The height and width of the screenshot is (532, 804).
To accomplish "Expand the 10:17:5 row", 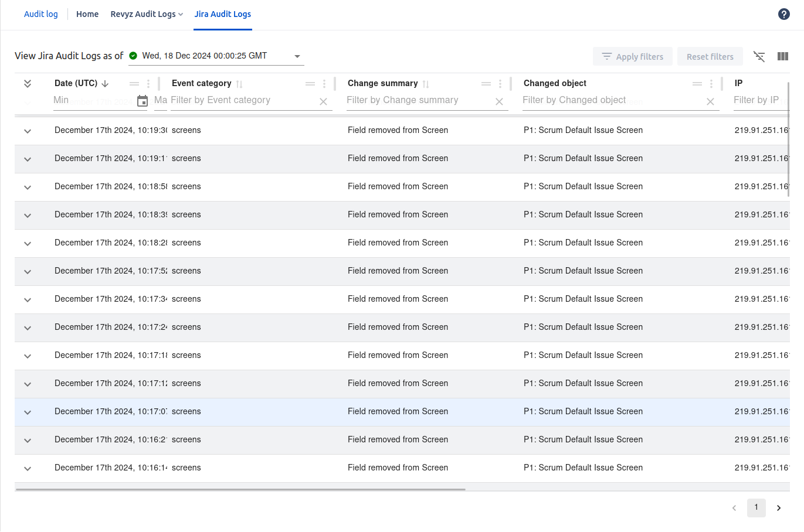I will pyautogui.click(x=28, y=271).
